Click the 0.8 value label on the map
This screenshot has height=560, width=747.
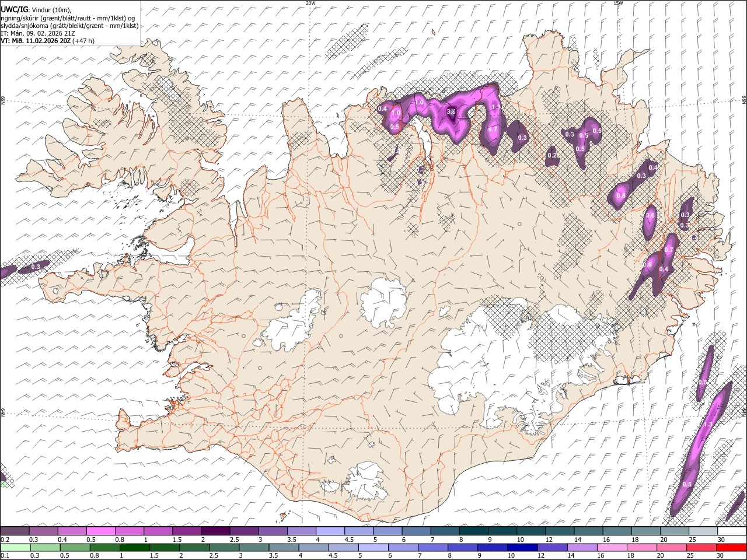click(x=621, y=195)
